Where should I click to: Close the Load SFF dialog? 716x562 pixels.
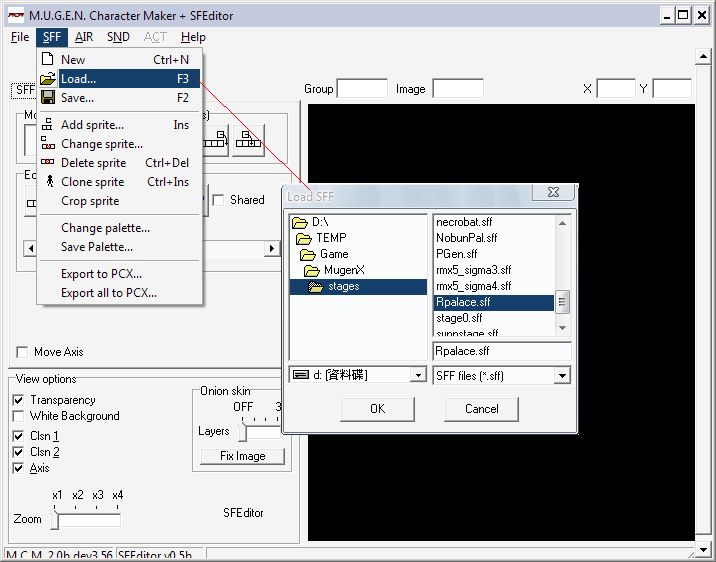[x=553, y=192]
